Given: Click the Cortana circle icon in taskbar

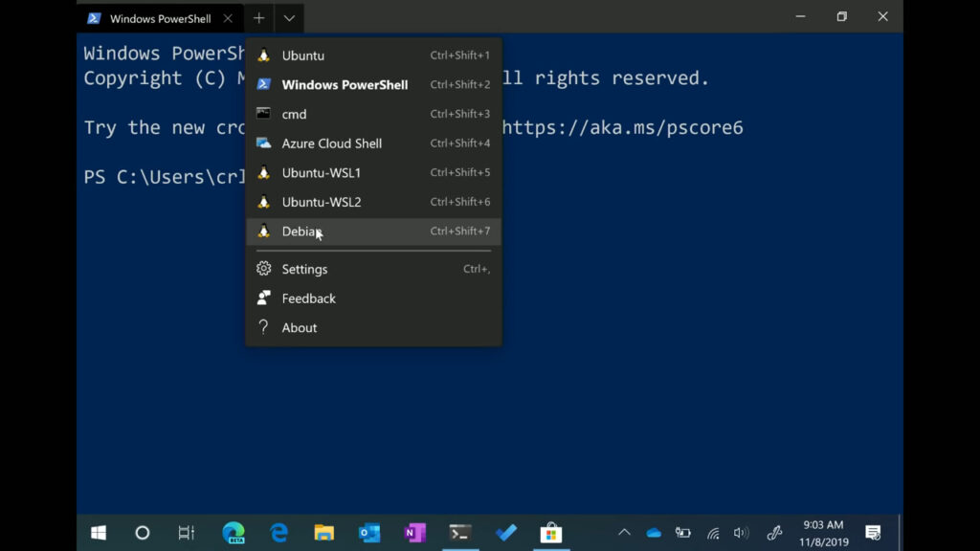Looking at the screenshot, I should tap(143, 533).
